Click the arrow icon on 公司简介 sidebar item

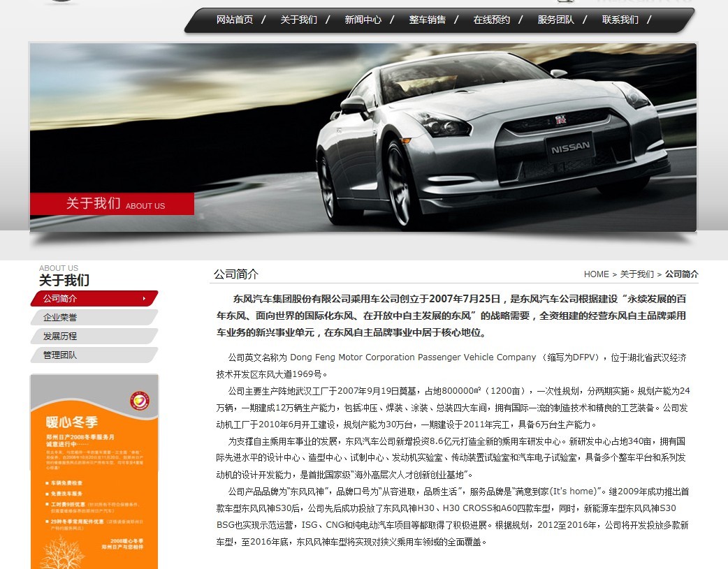coord(144,298)
